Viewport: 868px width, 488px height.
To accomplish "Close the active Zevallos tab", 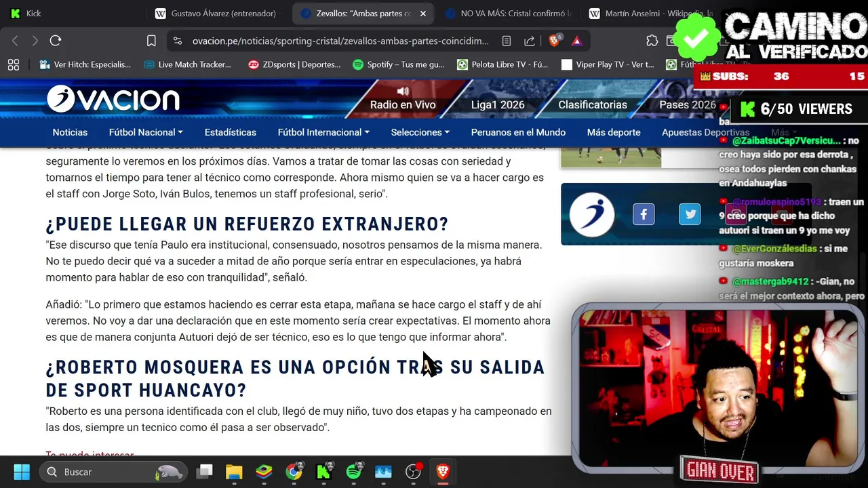I will click(x=423, y=14).
